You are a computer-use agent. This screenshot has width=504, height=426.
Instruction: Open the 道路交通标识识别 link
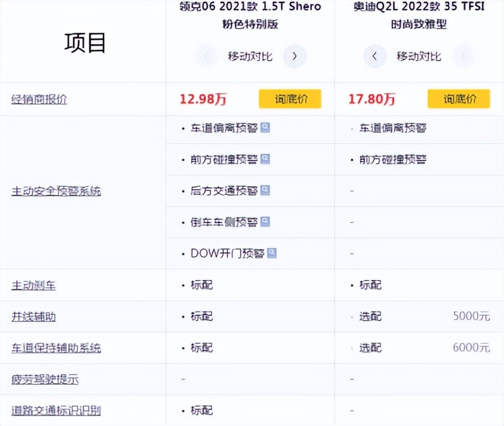tap(56, 411)
